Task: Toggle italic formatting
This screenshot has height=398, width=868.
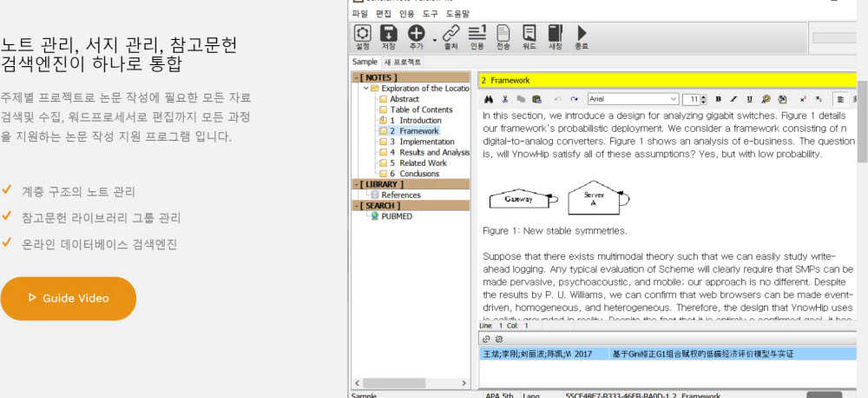Action: 733,100
